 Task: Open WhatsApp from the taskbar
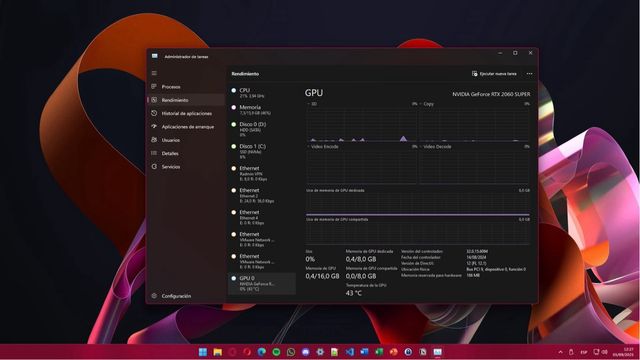[x=291, y=352]
